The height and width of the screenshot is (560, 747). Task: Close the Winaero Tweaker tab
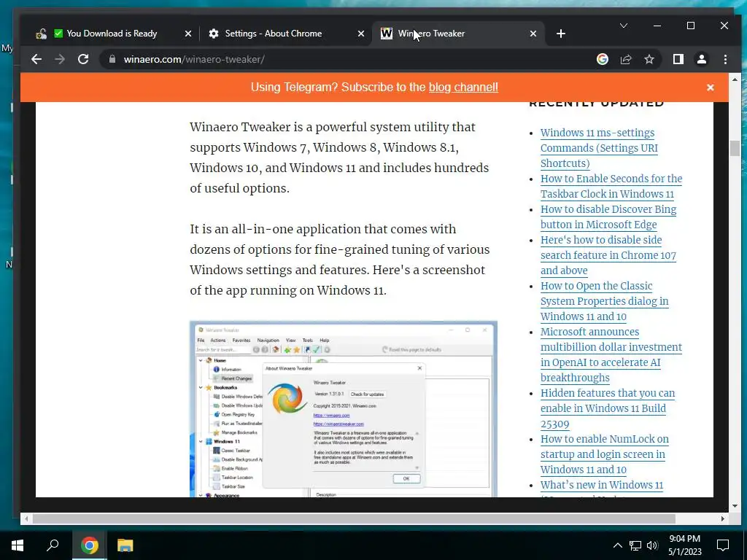point(533,34)
